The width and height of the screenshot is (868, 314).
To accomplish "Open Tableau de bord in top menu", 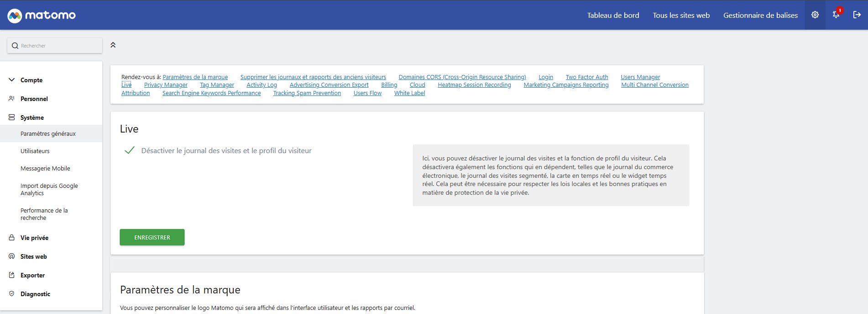I will tap(613, 15).
